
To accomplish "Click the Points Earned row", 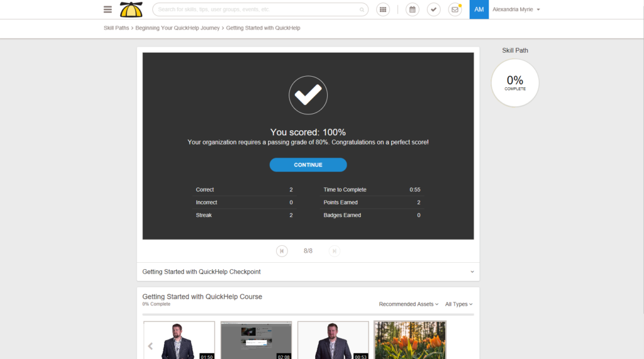I will coord(372,202).
